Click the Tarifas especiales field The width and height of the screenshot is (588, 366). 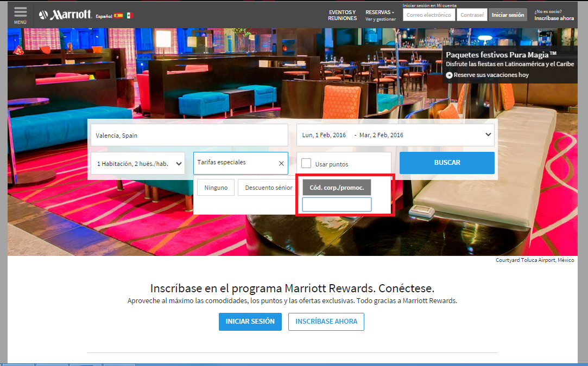coord(241,163)
